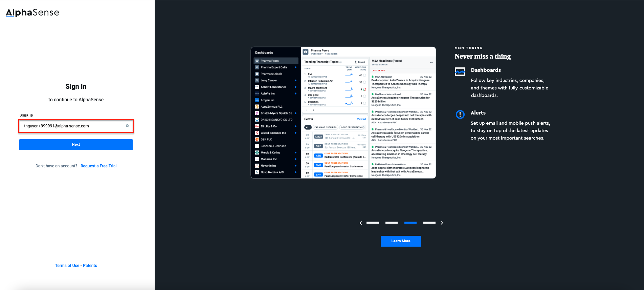Screen dimensions: 644x290
Task: Click the "to continue to AlphaSense" text
Action: pyautogui.click(x=76, y=100)
